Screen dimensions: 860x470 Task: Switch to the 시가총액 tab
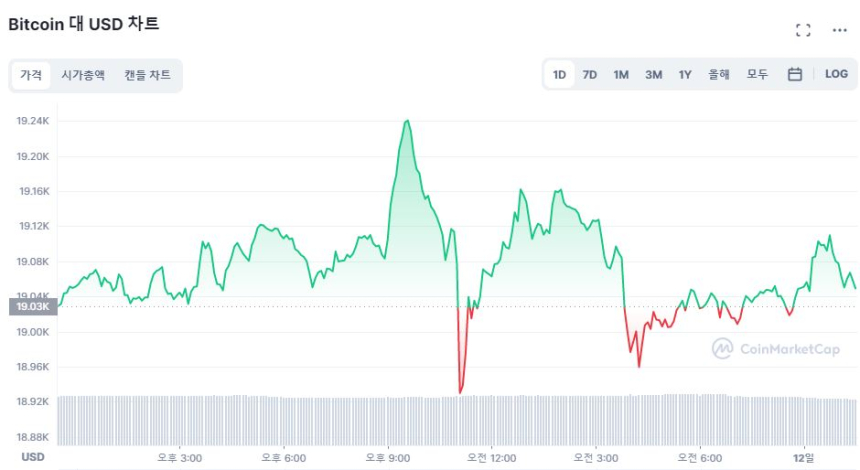click(83, 75)
